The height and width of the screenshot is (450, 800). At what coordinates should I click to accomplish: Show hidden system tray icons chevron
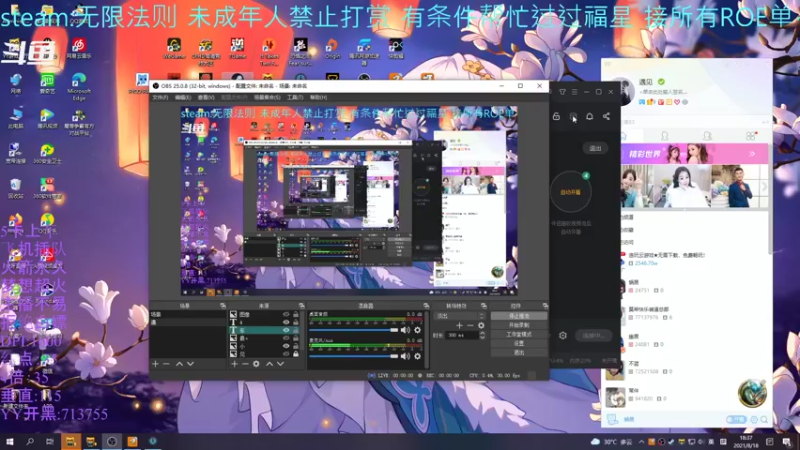point(641,442)
